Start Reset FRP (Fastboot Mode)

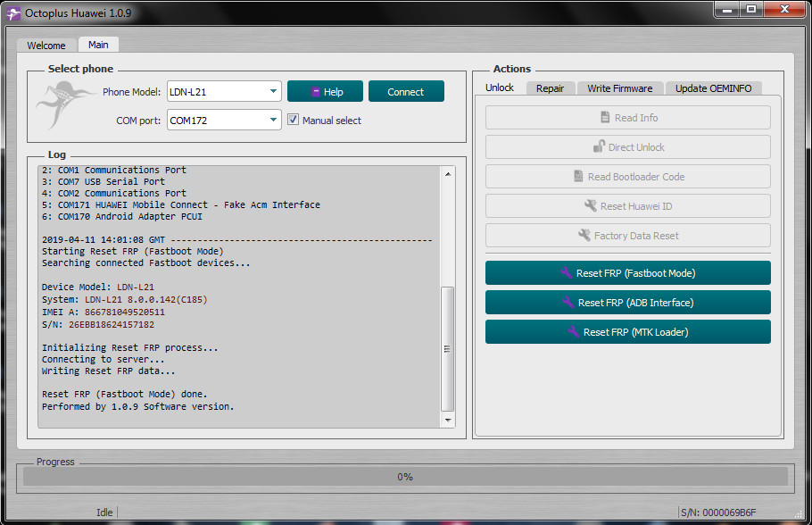tap(627, 272)
